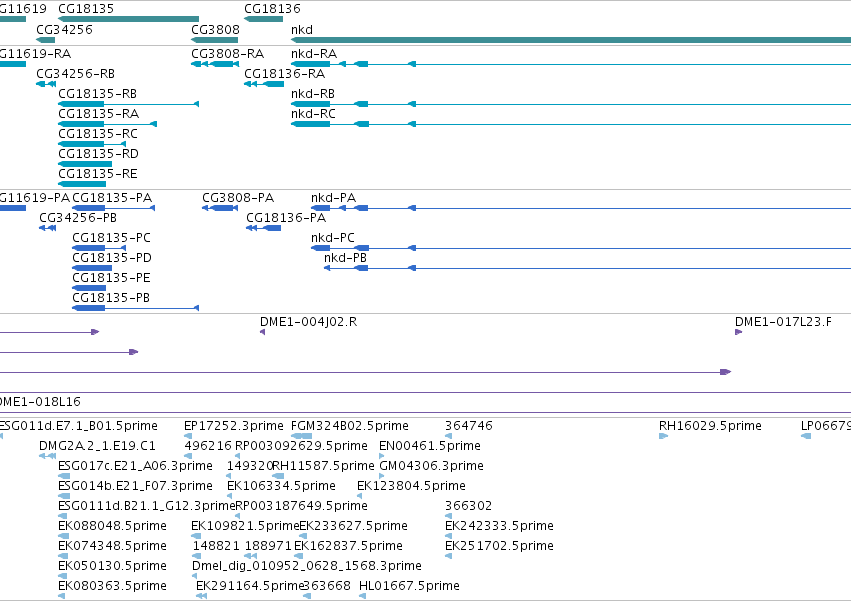Viewport: 851px width, 601px height.
Task: Click the HL01667.5prime EST label
Action: tap(409, 587)
